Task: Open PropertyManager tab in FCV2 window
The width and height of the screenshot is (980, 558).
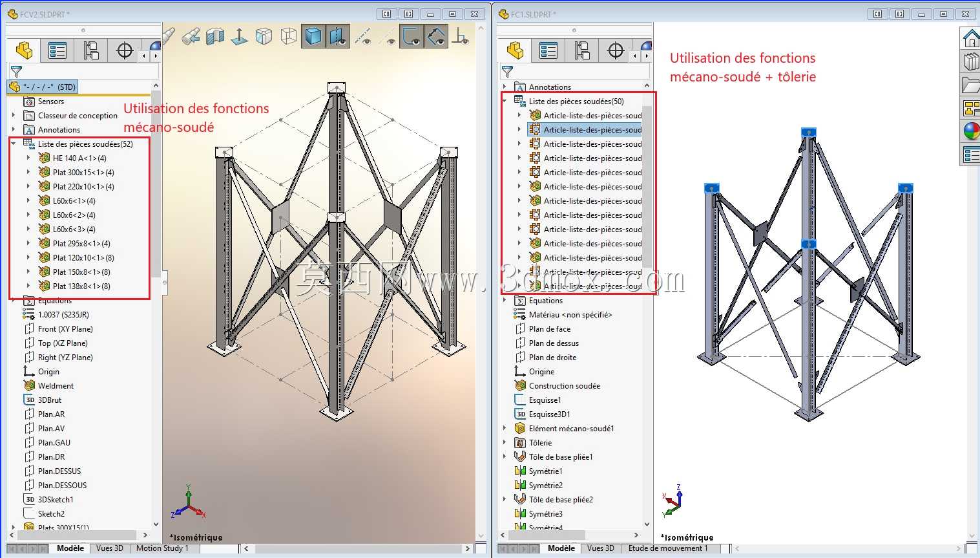Action: click(x=57, y=50)
